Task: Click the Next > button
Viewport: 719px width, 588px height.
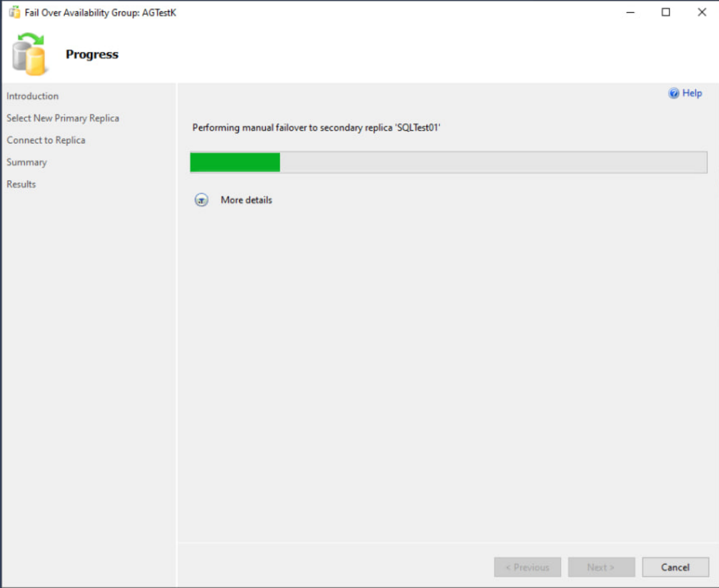Action: [601, 567]
